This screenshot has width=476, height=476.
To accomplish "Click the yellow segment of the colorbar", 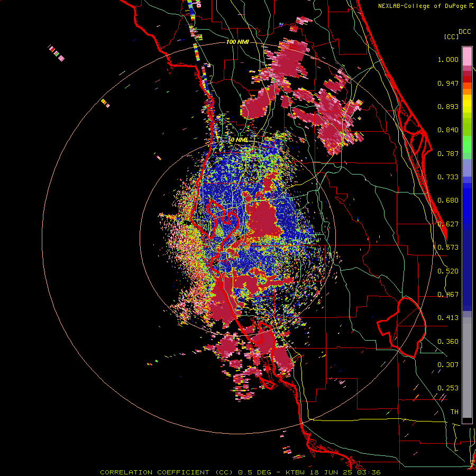I will click(x=467, y=104).
